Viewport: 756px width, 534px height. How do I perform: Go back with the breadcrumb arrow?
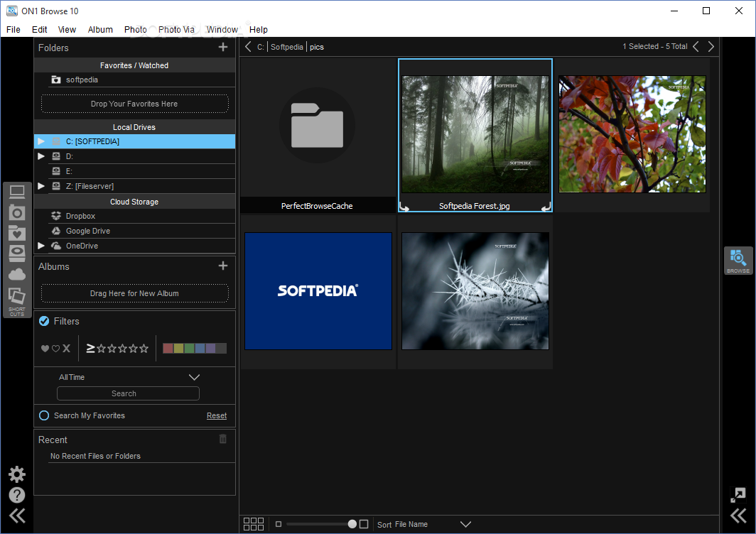coord(248,47)
